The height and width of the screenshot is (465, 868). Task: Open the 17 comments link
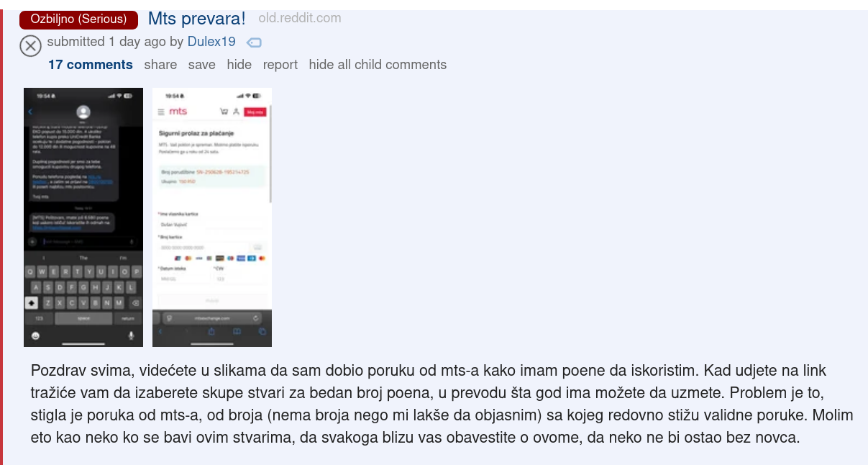pos(91,65)
